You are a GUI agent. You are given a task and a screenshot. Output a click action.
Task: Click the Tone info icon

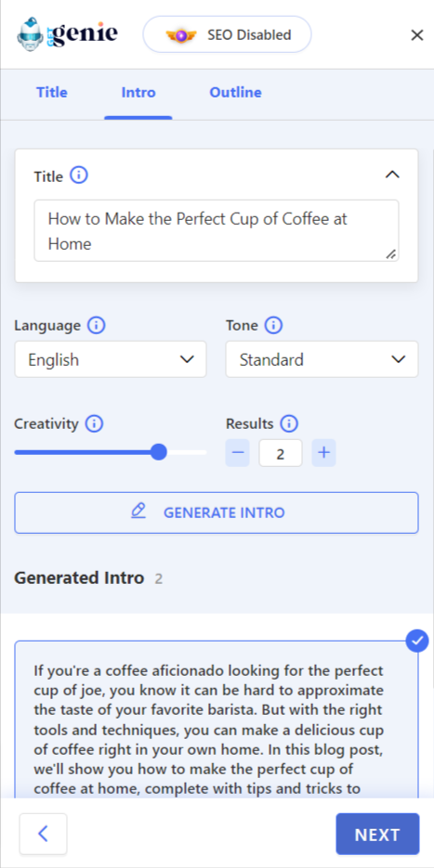click(x=273, y=326)
